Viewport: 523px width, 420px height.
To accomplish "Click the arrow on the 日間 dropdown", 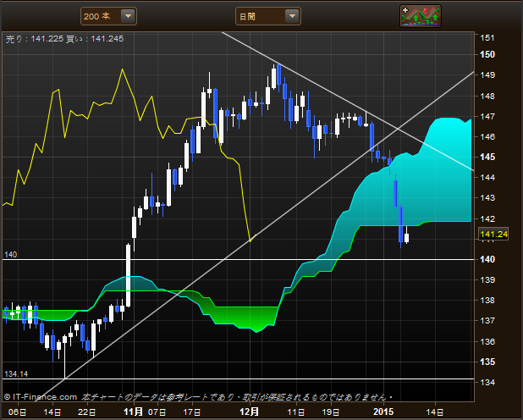I will point(292,16).
